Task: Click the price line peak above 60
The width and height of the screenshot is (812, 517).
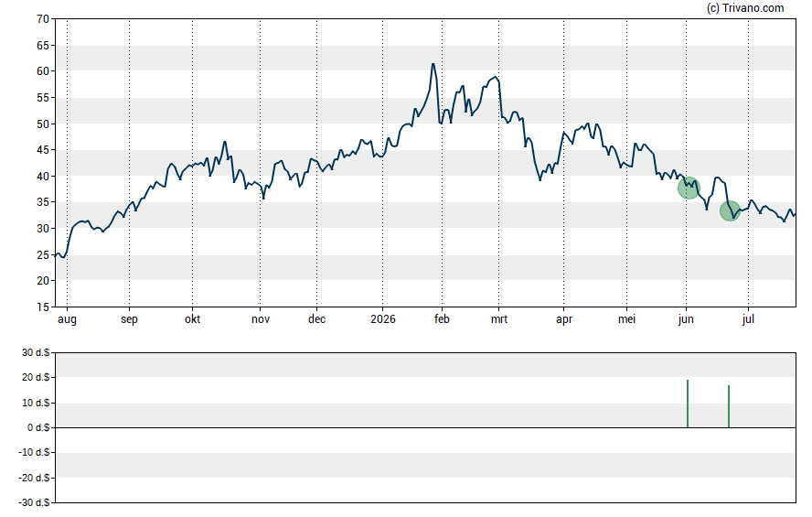Action: (433, 64)
